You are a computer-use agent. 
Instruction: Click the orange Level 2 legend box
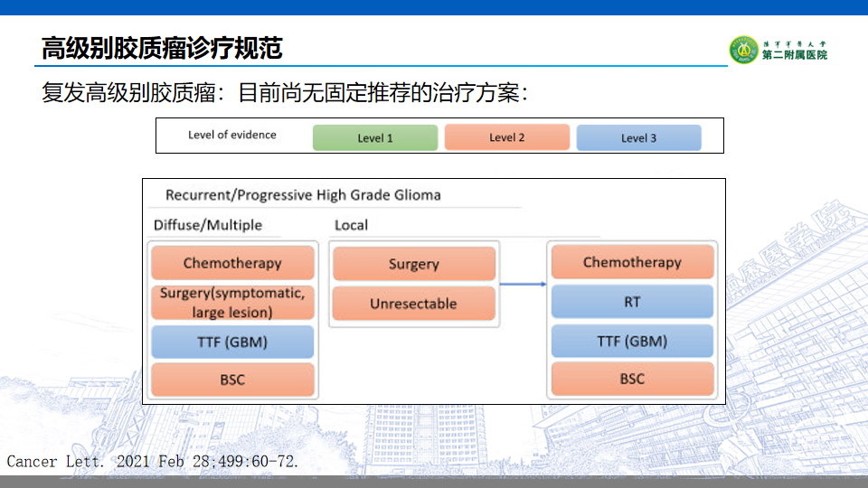coord(506,137)
